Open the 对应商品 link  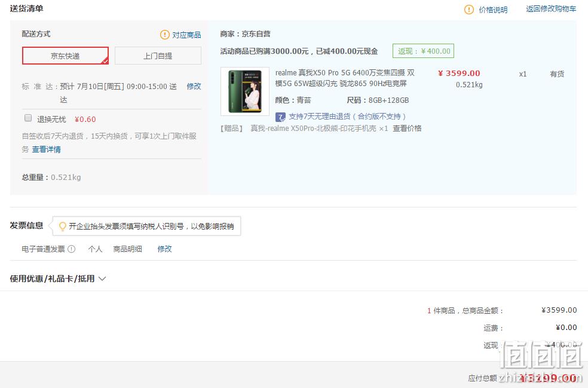tap(187, 35)
